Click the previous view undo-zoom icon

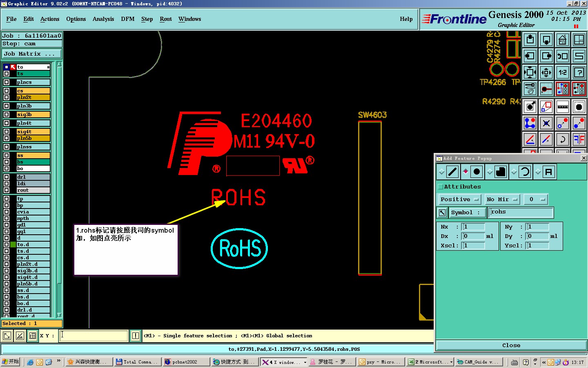pyautogui.click(x=563, y=56)
